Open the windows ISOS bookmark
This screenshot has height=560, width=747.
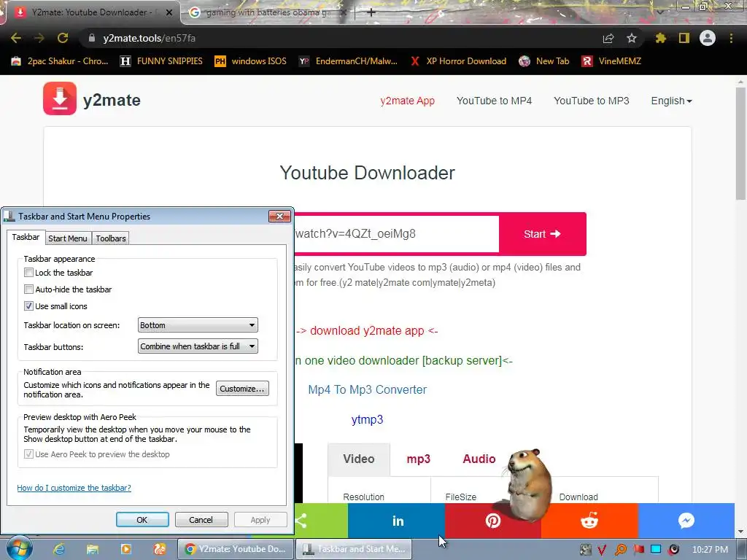click(x=251, y=61)
